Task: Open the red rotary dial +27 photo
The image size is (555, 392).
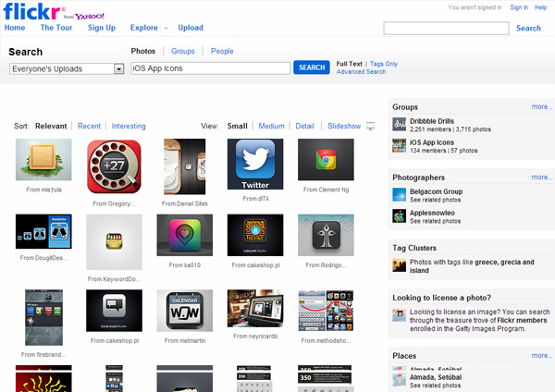Action: point(114,166)
